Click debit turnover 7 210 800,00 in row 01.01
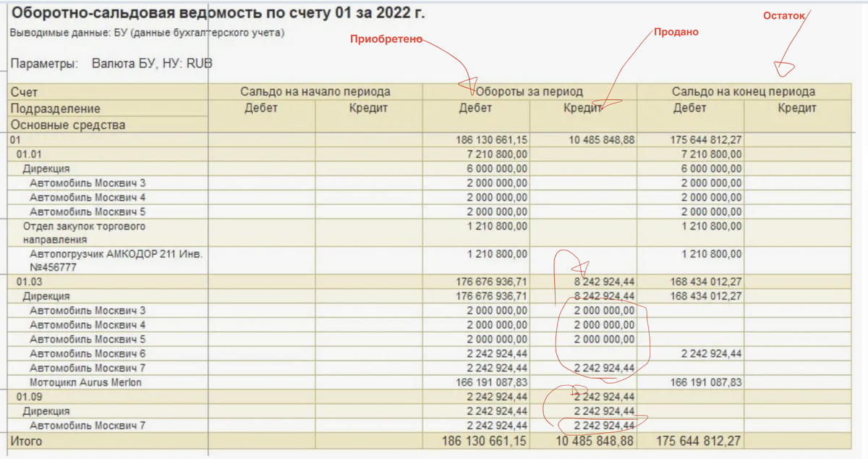 [498, 154]
